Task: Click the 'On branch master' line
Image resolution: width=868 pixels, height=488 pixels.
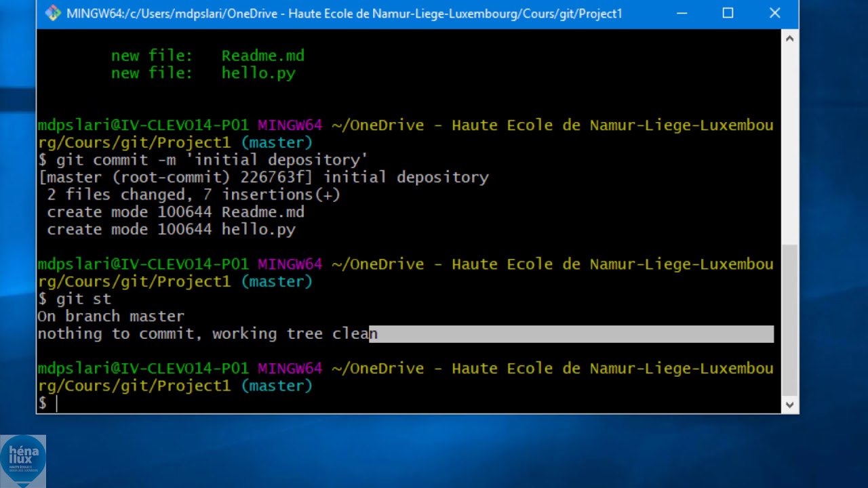Action: point(111,317)
